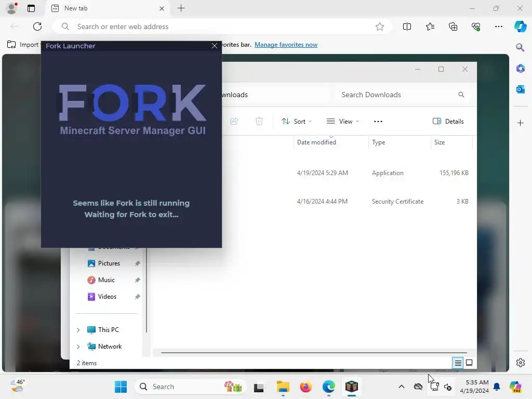Screen dimensions: 532x399
Task: Open View dropdown in File Explorer
Action: tap(343, 122)
